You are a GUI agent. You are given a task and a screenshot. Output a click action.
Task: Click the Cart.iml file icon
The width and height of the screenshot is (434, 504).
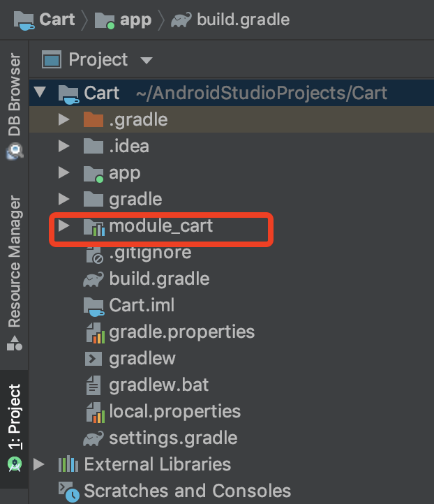click(x=93, y=306)
